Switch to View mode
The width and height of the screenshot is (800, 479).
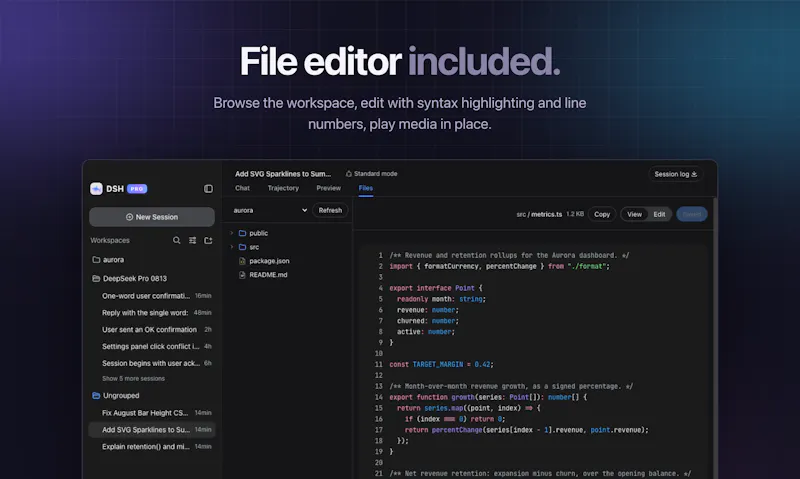[x=634, y=214]
